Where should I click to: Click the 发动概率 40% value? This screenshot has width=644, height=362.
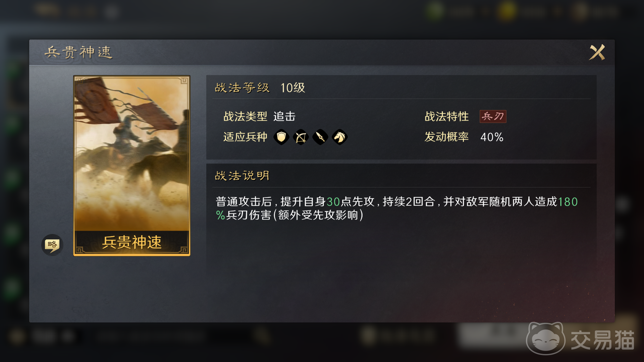point(492,137)
